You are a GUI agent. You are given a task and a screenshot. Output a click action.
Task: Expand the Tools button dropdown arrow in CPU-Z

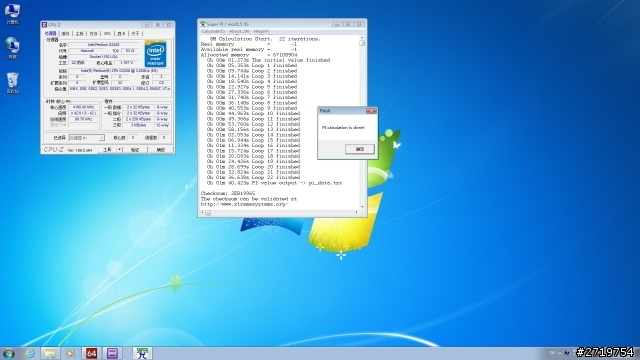[x=120, y=150]
